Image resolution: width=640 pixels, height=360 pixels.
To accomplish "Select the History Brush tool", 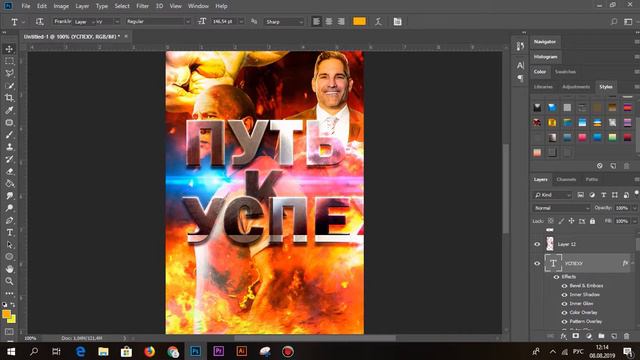I will [9, 159].
